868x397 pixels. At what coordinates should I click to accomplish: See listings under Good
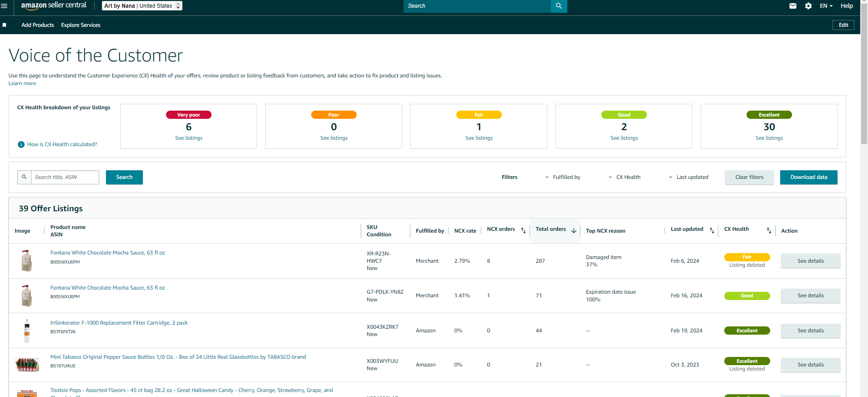pyautogui.click(x=624, y=138)
